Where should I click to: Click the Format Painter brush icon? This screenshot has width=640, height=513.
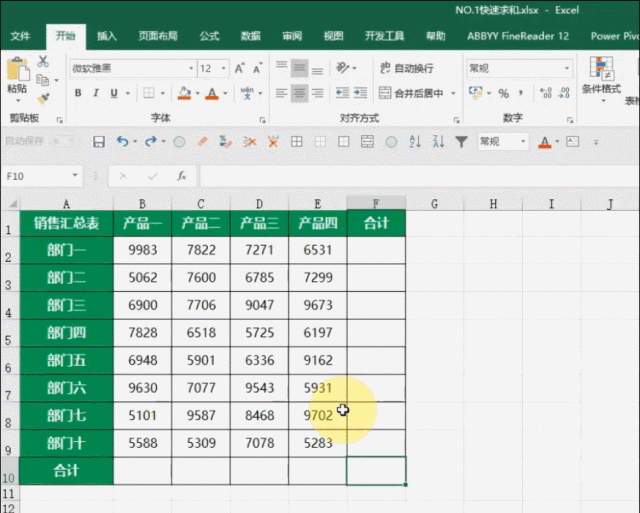(x=43, y=99)
